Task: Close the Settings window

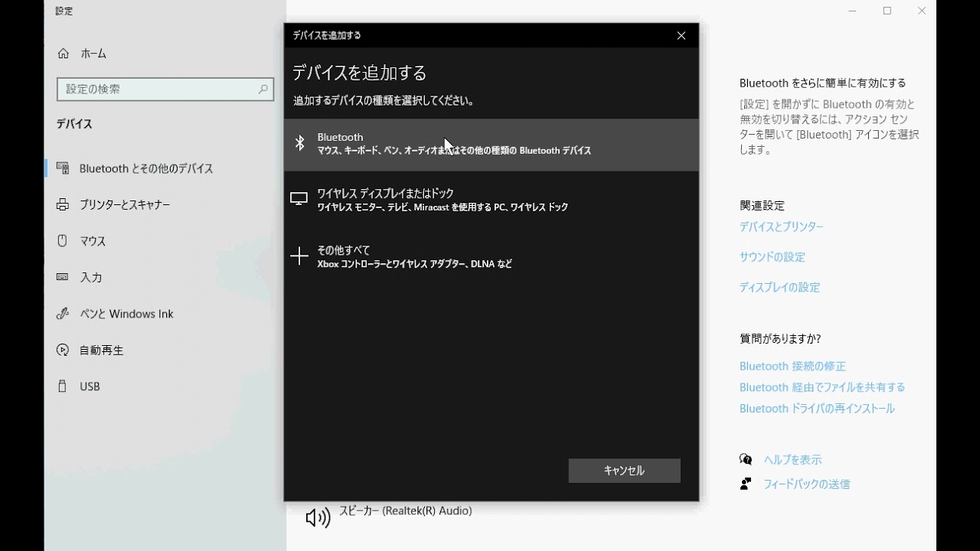Action: (x=922, y=11)
